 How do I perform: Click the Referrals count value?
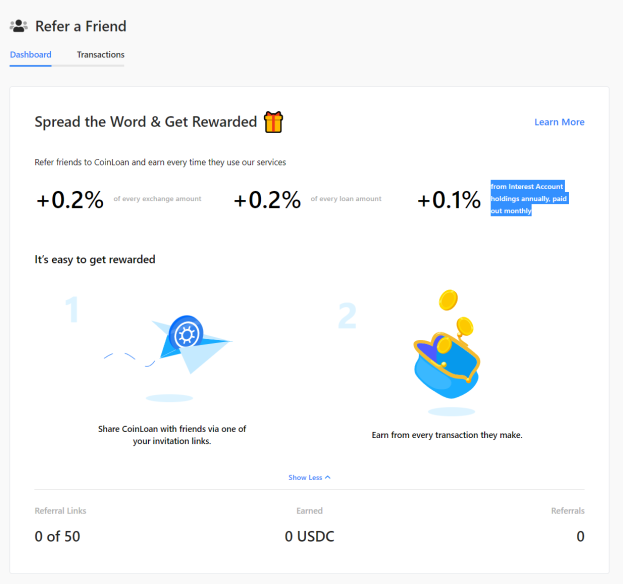pos(580,536)
